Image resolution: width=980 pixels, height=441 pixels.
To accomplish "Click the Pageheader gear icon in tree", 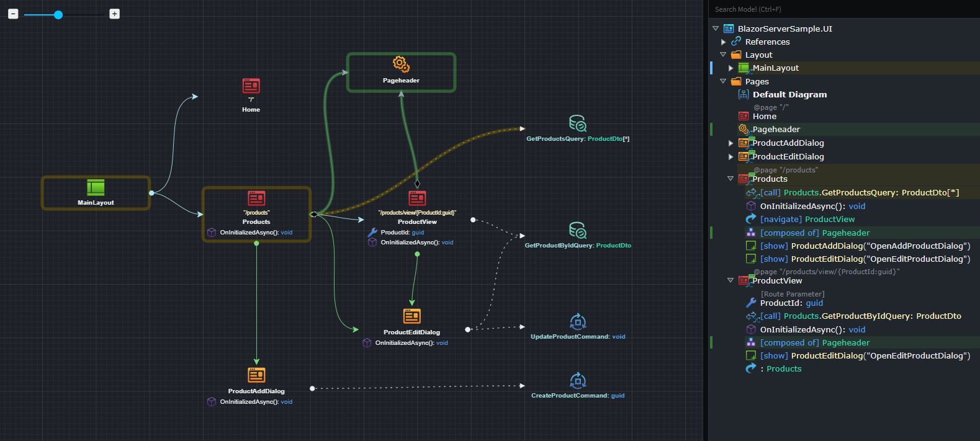I will pos(744,129).
